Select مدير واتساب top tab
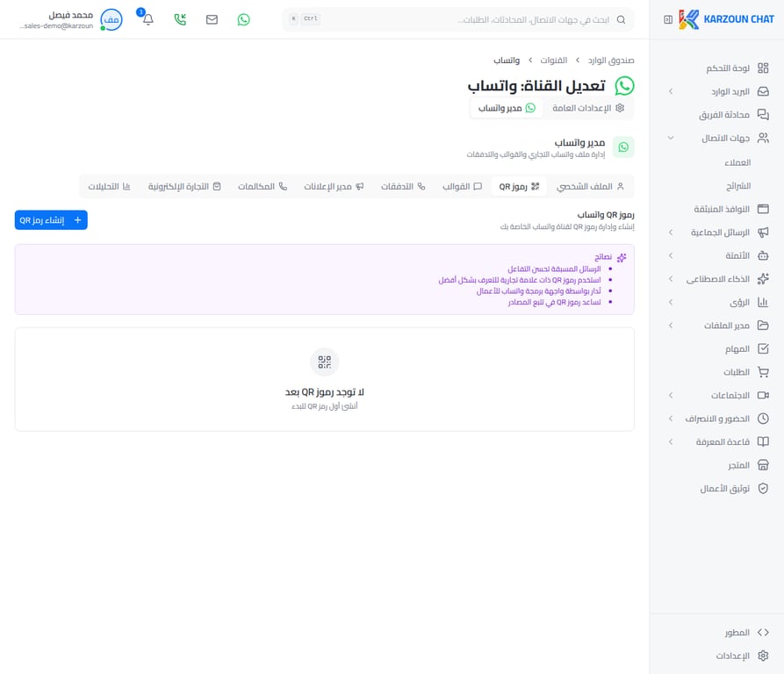The height and width of the screenshot is (674, 784). click(x=507, y=108)
